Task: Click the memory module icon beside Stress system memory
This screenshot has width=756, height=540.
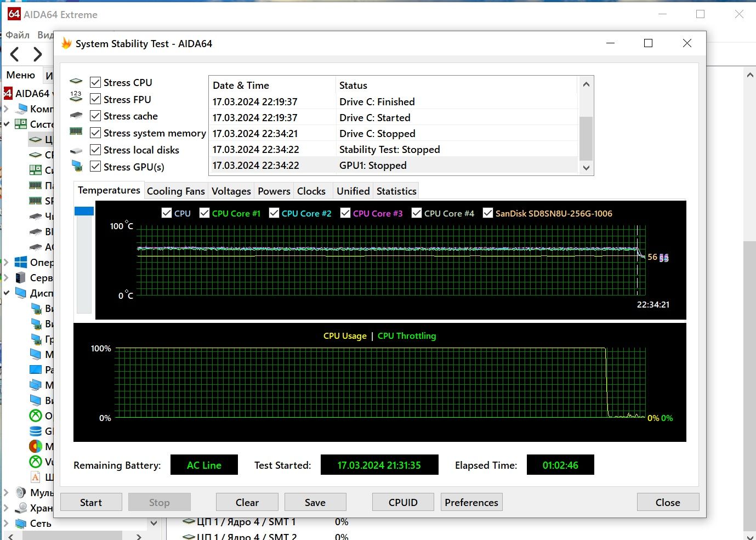Action: point(76,132)
